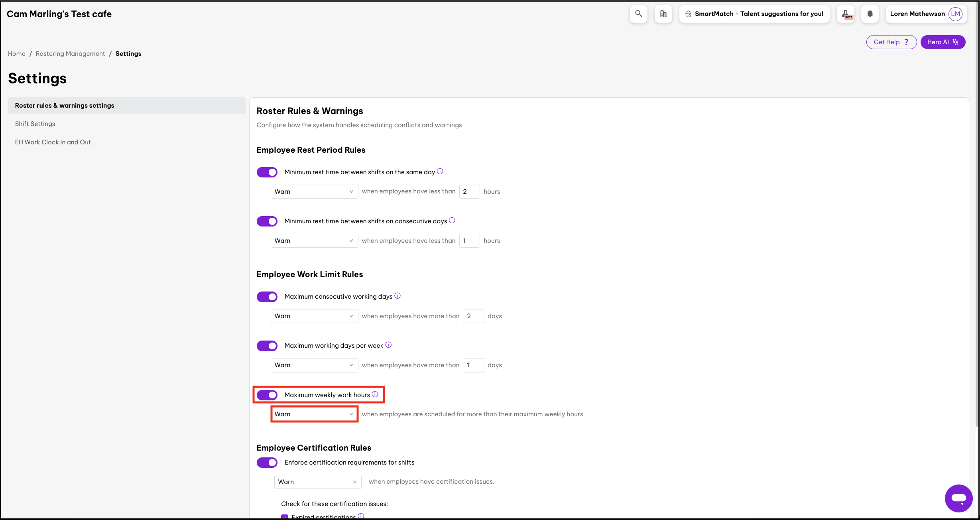Open the chat bubble widget
Viewport: 980px width, 520px height.
[958, 498]
